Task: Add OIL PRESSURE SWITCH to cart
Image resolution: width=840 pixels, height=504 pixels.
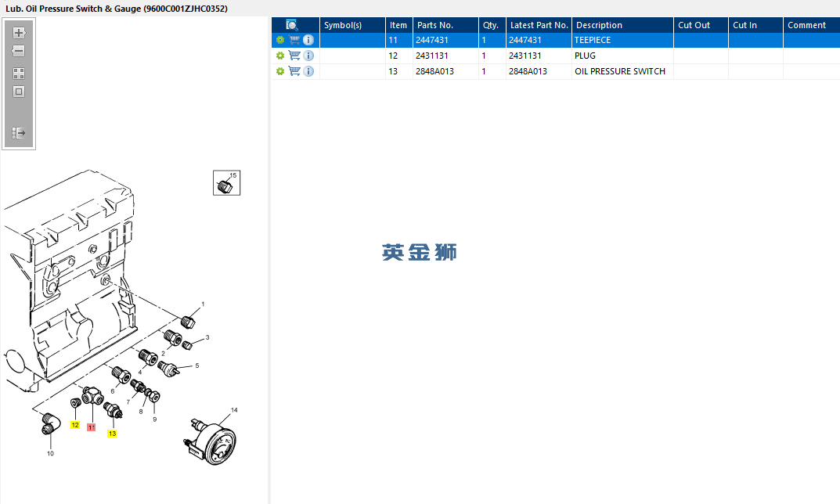Action: pos(294,70)
